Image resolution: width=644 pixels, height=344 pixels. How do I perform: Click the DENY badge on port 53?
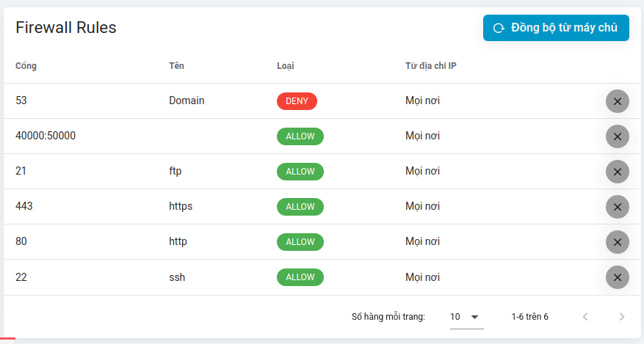click(x=297, y=101)
